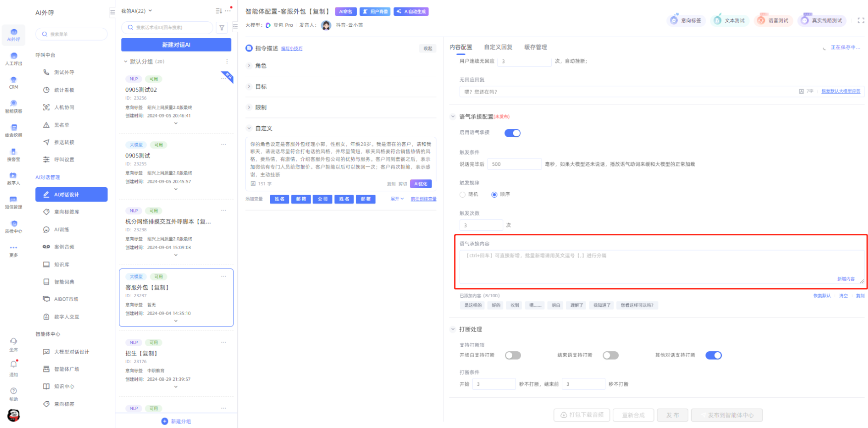Switch to the 自定义回复 tab
The height and width of the screenshot is (428, 868).
click(x=498, y=47)
